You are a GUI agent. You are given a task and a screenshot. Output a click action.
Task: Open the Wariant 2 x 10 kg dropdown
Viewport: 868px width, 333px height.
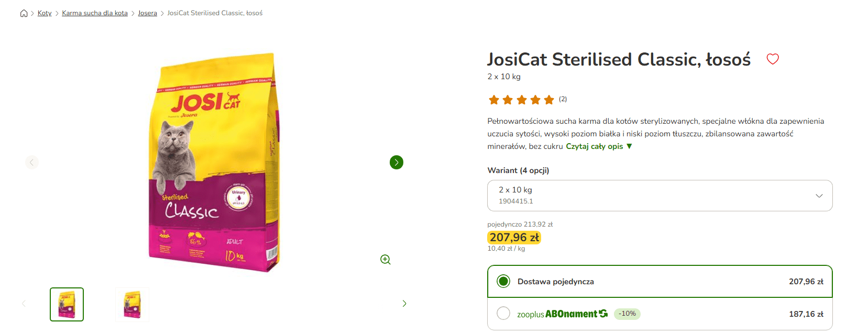click(660, 196)
